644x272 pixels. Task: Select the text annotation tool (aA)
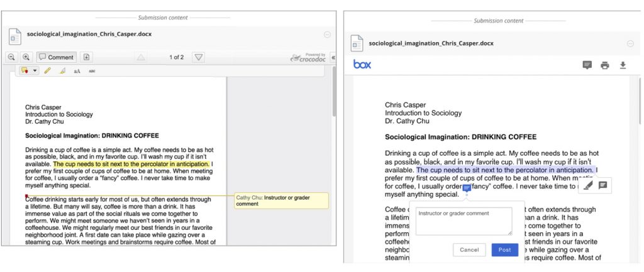pos(77,71)
